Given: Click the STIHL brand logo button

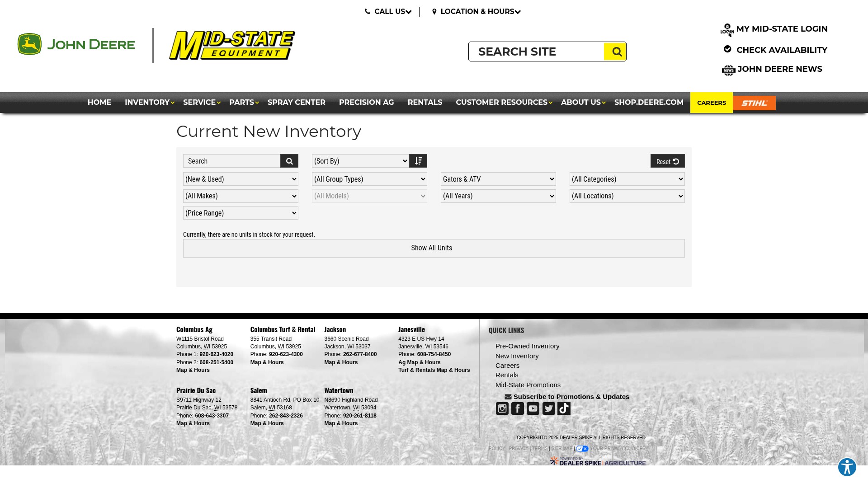Looking at the screenshot, I should pyautogui.click(x=754, y=103).
